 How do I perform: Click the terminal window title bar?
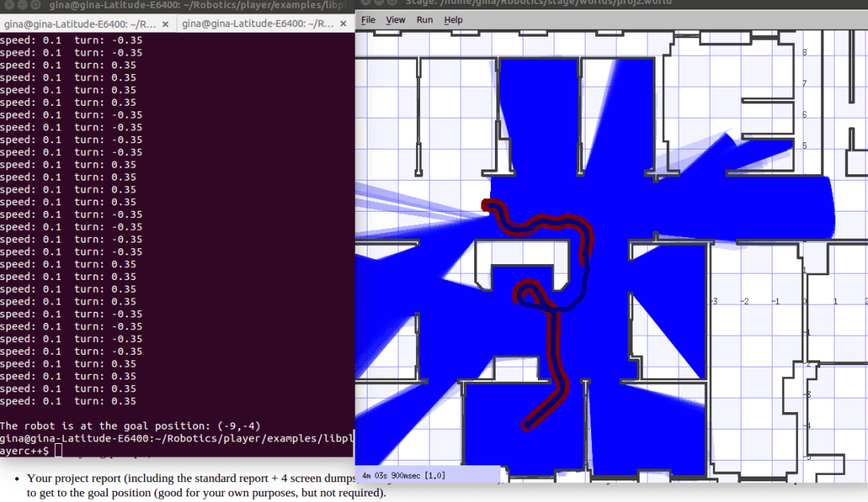[x=199, y=6]
